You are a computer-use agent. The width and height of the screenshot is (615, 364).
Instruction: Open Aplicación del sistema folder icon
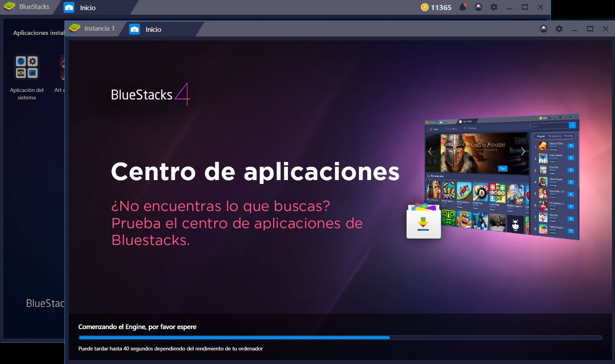point(27,67)
